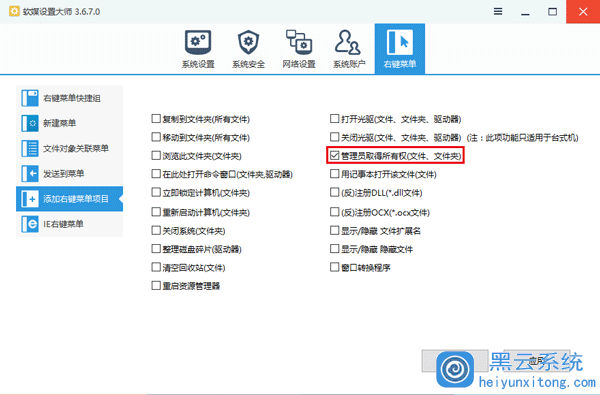The image size is (600, 395).
Task: Tick 在此处打开命令窗口 checkbox
Action: point(156,174)
